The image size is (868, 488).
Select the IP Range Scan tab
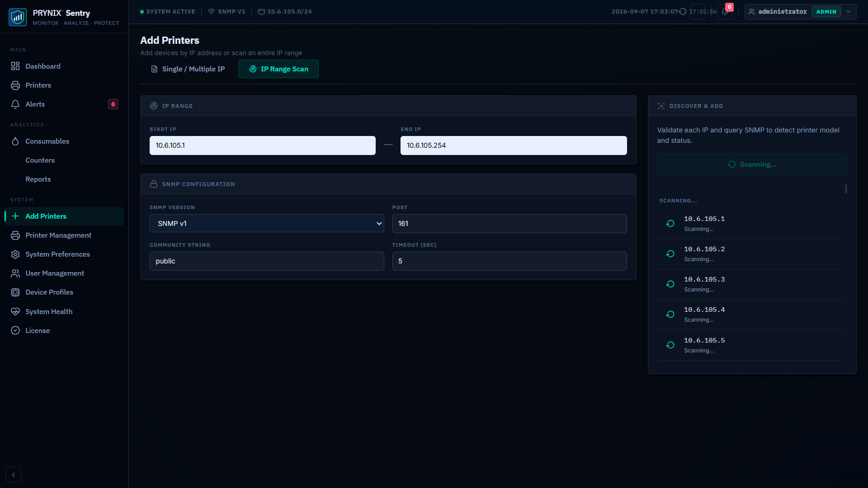click(x=278, y=69)
